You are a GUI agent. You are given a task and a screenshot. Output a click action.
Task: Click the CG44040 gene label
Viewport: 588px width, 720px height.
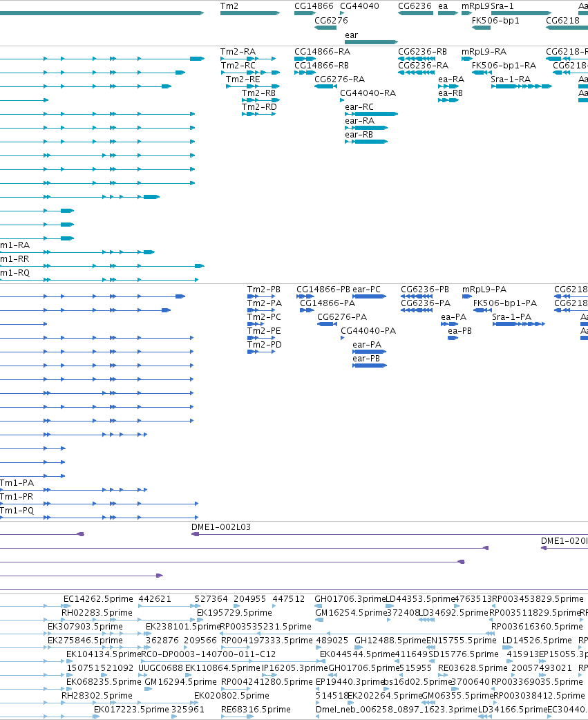[x=359, y=6]
